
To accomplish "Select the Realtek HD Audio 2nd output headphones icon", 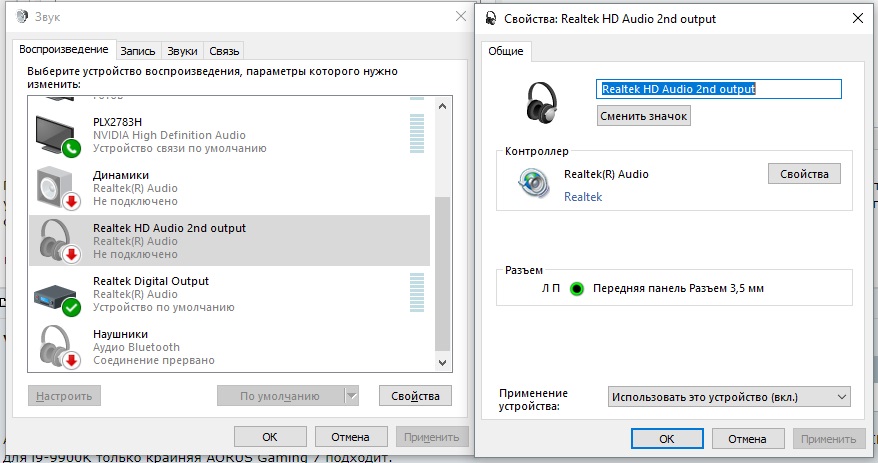I will pyautogui.click(x=59, y=241).
